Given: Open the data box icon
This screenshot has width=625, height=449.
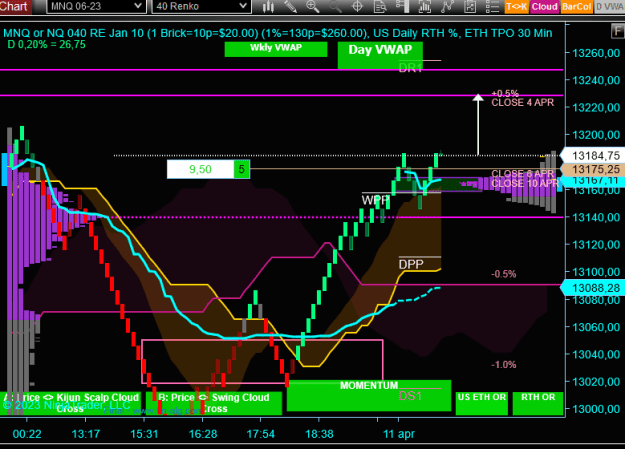Looking at the screenshot, I should [380, 6].
